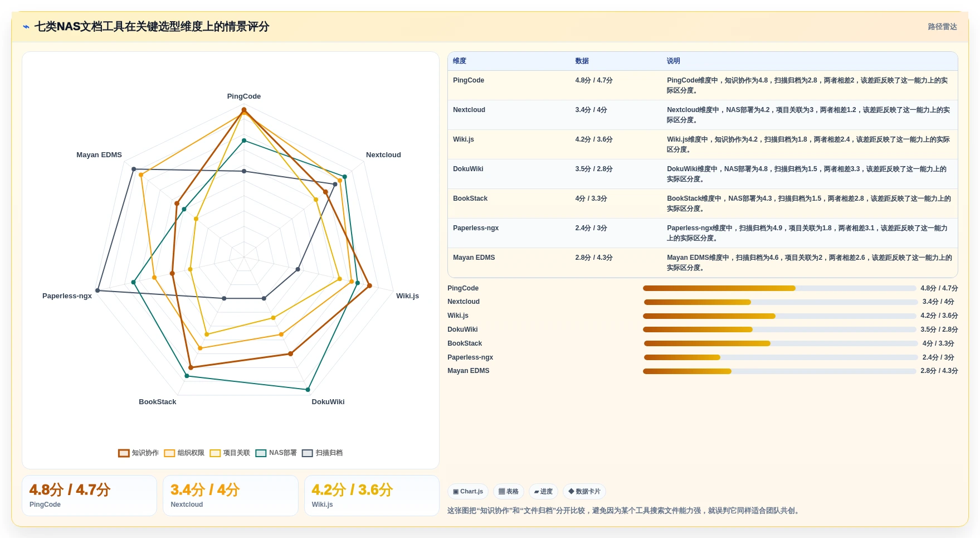The height and width of the screenshot is (538, 980).
Task: Select the Nextcloud table row
Action: click(x=703, y=115)
